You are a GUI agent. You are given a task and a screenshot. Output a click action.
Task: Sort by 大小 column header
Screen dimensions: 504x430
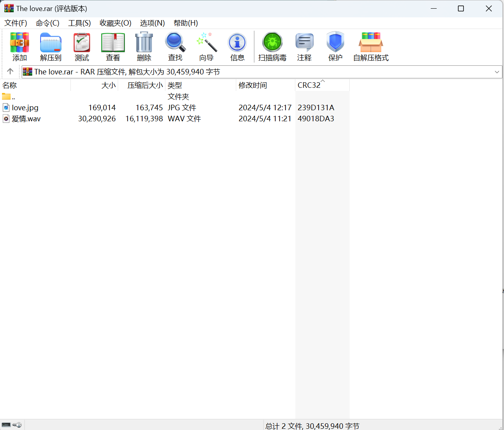coord(94,85)
